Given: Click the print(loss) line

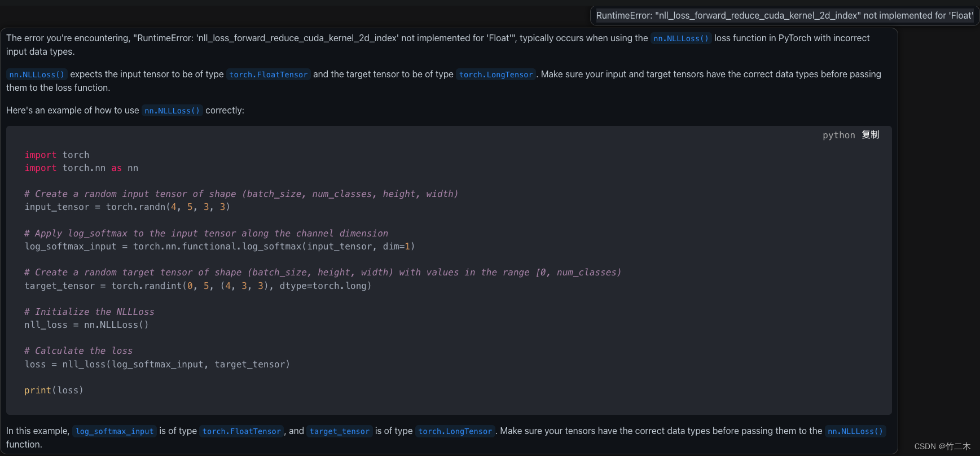Looking at the screenshot, I should 54,391.
